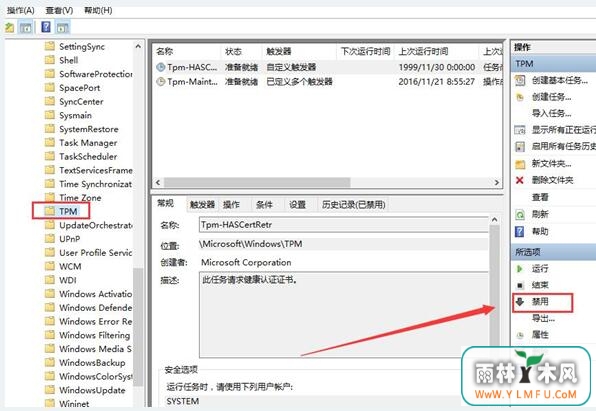
Task: Click the 状态 column header
Action: (x=233, y=51)
